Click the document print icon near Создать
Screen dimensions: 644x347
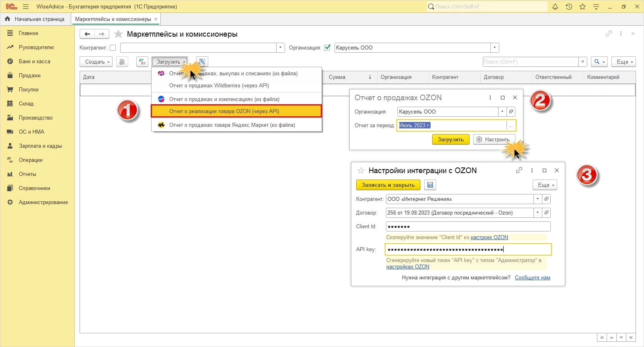tap(122, 62)
